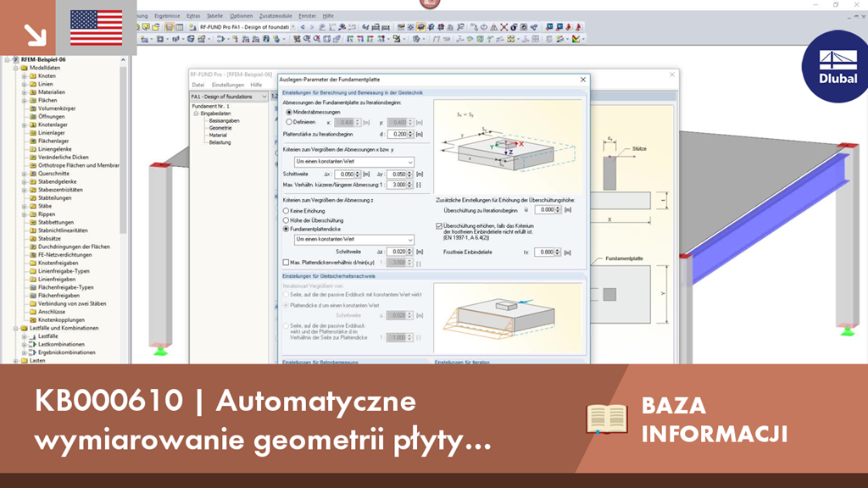Click the red X icon in top toolbar

[x=504, y=27]
